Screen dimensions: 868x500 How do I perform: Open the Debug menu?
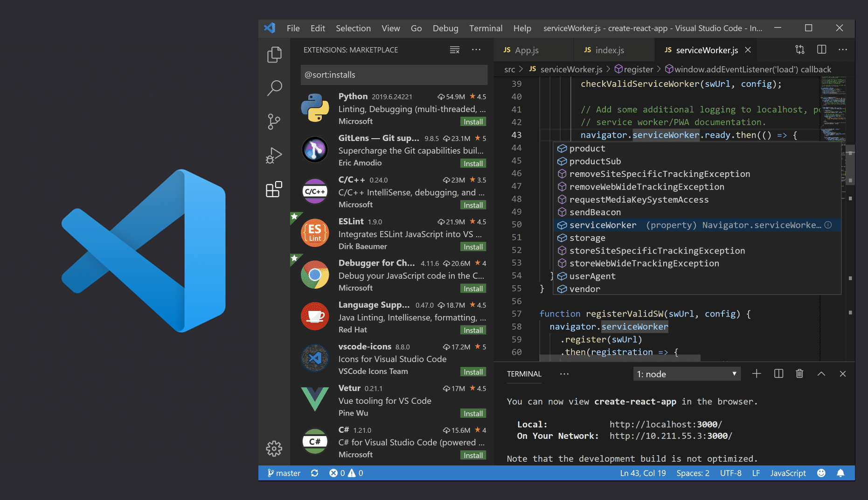pos(445,28)
